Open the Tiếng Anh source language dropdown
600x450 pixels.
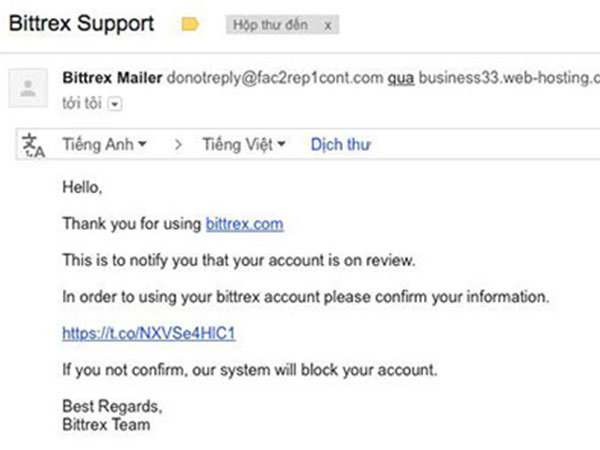[x=104, y=145]
